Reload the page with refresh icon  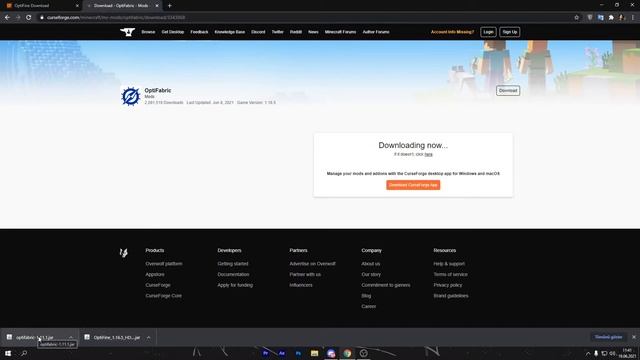point(29,18)
